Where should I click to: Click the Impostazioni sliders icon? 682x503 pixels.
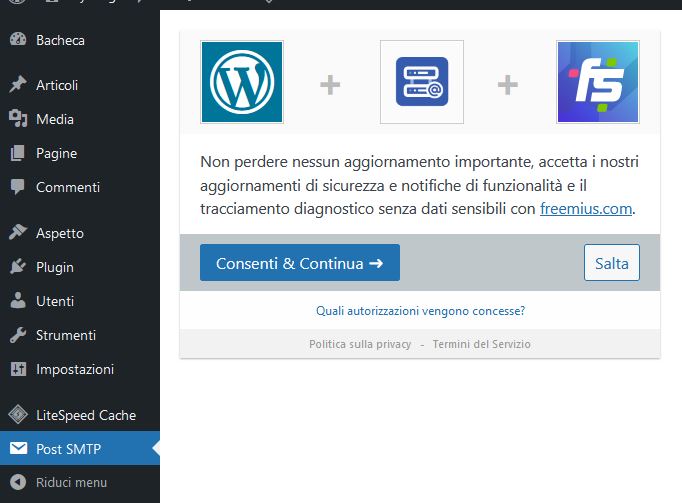[x=18, y=369]
